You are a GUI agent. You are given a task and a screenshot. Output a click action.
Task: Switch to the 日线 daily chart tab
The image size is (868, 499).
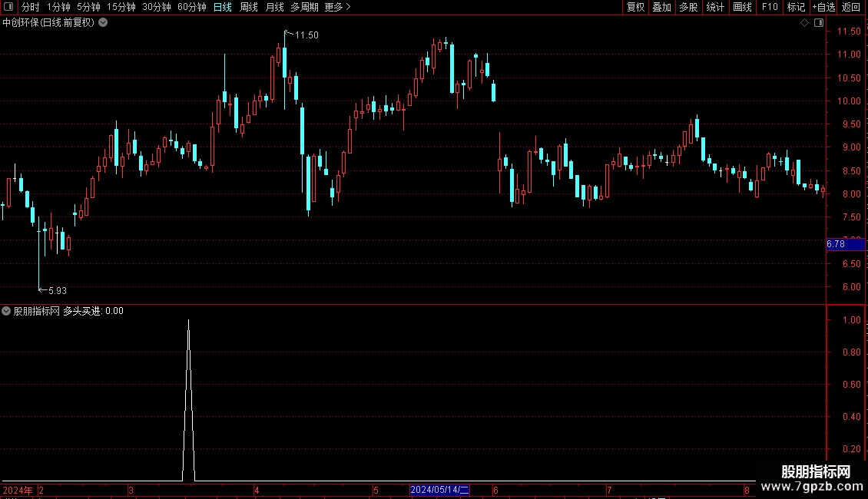pos(223,7)
